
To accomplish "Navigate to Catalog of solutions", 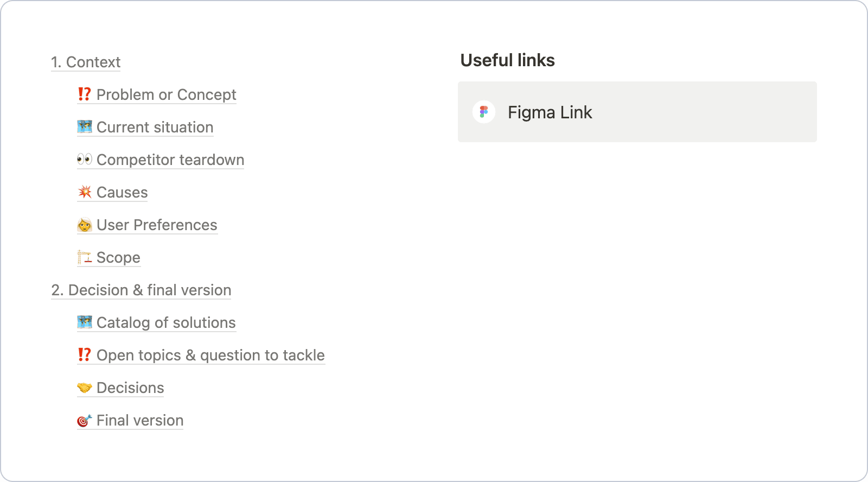I will [x=166, y=323].
